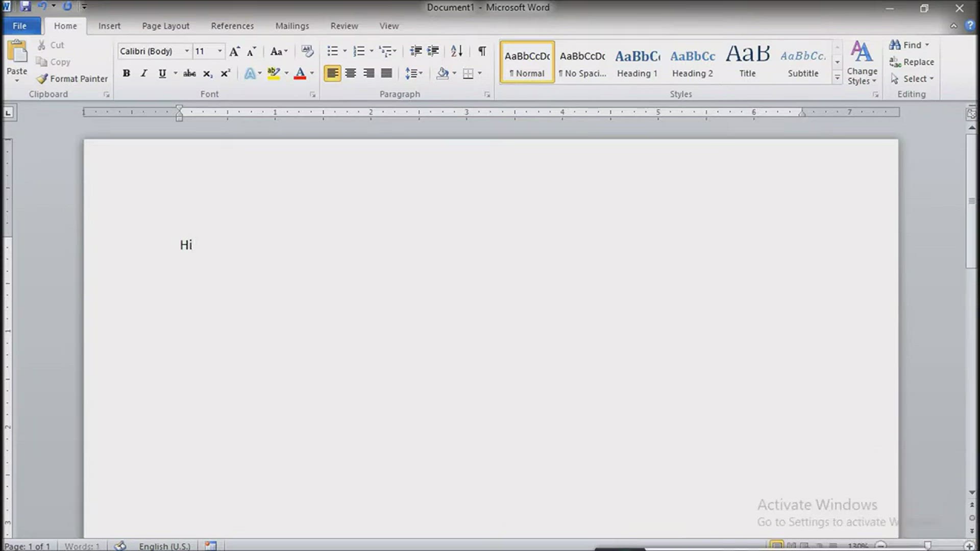This screenshot has height=551, width=980.
Task: Open the Calibri (Body) font dropdown
Action: (x=187, y=51)
